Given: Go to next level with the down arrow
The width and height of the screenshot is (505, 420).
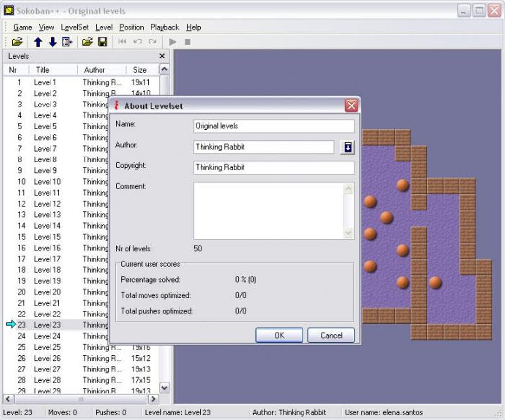Looking at the screenshot, I should [52, 42].
